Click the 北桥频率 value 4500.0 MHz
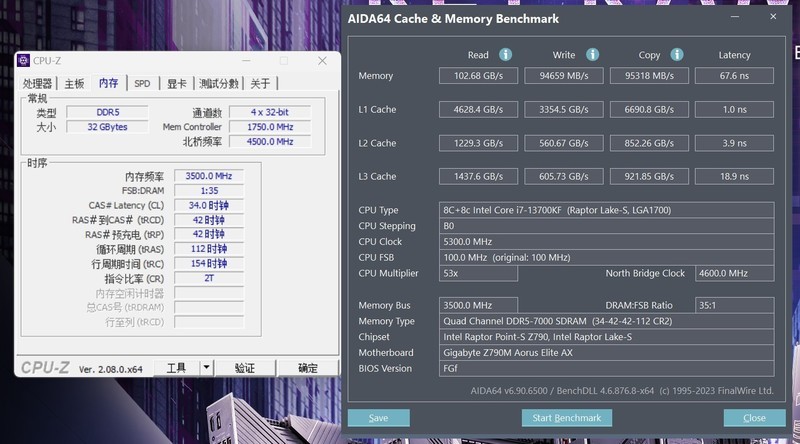Screen dimensions: 800x444 click(x=270, y=142)
